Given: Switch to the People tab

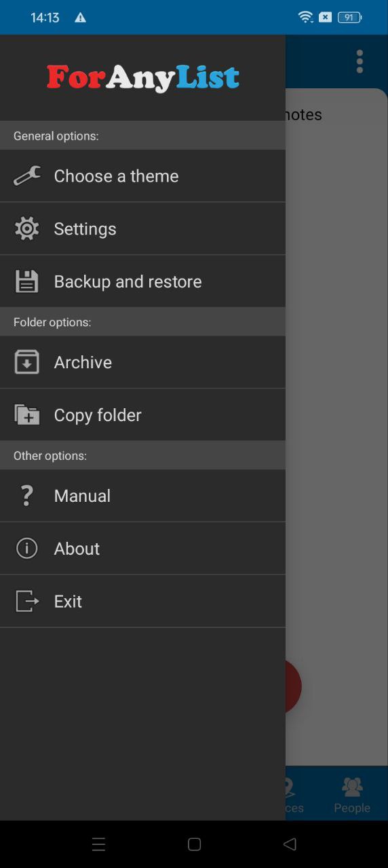Looking at the screenshot, I should click(x=352, y=795).
